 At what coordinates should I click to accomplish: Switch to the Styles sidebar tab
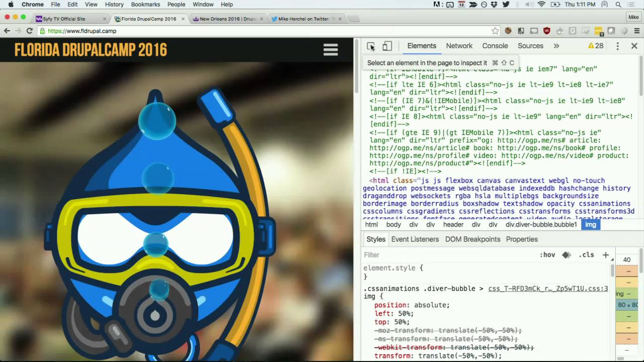point(376,239)
